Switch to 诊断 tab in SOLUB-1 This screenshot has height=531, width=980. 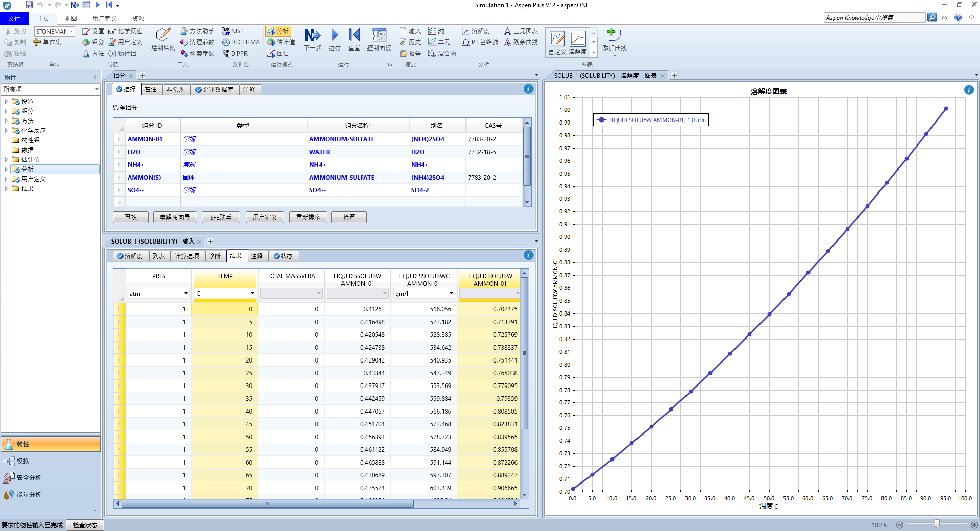tap(215, 256)
